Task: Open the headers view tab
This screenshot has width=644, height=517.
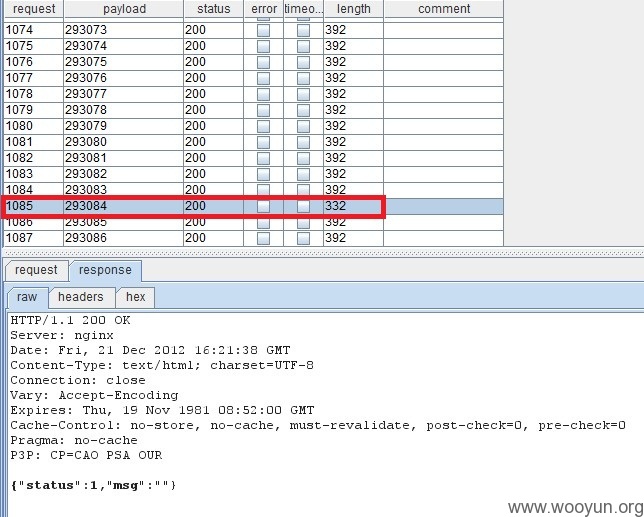Action: (x=81, y=297)
